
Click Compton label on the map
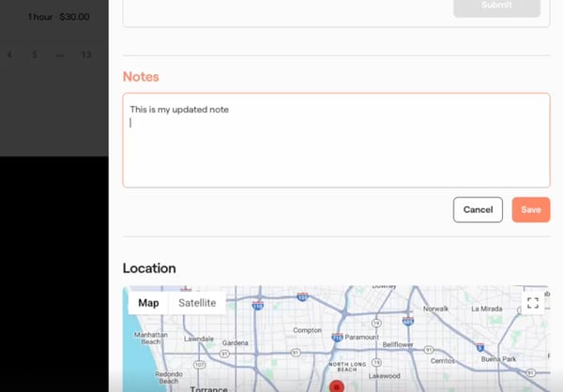308,330
